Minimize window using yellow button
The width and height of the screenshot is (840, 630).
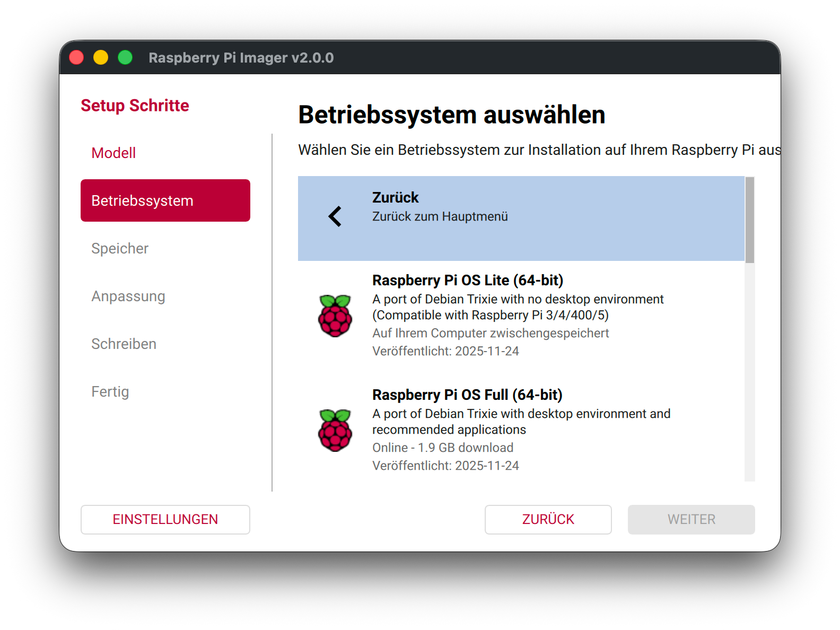point(101,57)
